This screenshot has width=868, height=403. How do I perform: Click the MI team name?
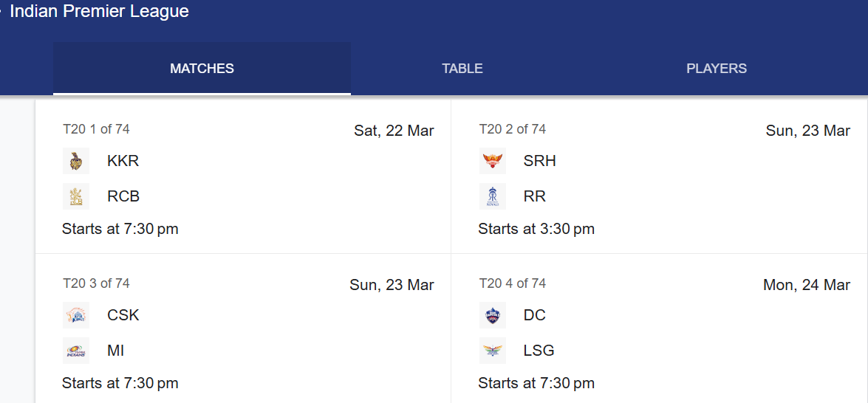pos(116,351)
